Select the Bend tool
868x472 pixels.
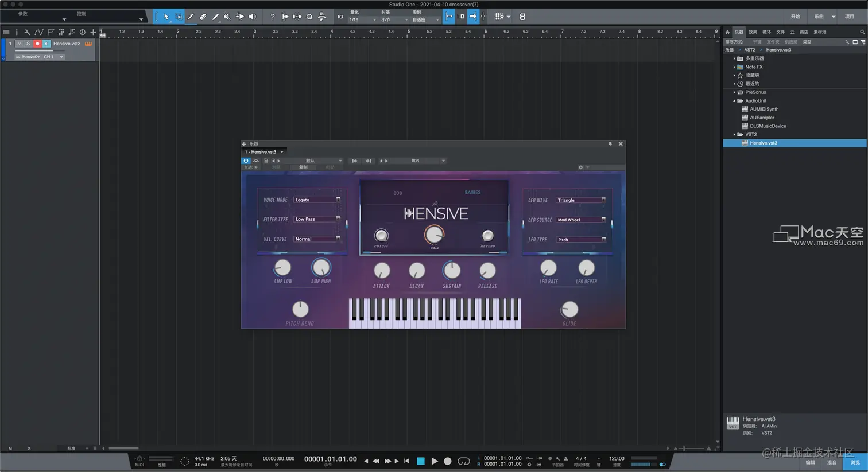240,17
